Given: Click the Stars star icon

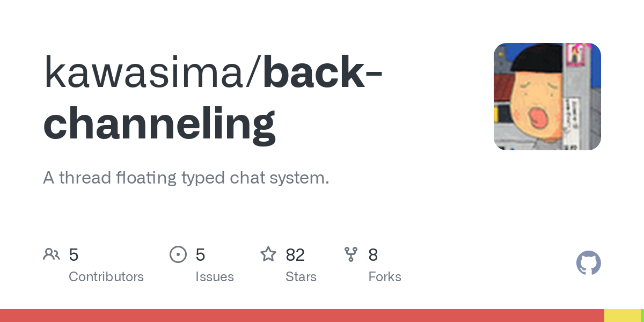Looking at the screenshot, I should [x=268, y=254].
